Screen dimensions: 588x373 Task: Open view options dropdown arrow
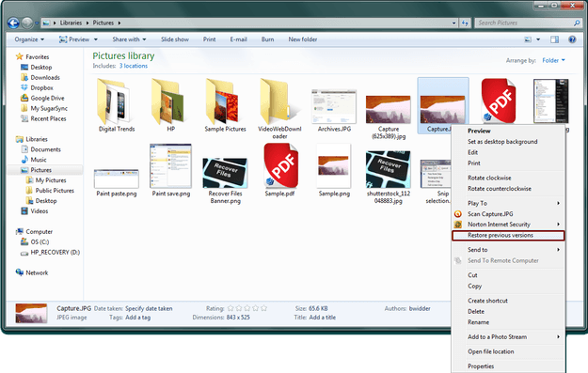pos(538,39)
